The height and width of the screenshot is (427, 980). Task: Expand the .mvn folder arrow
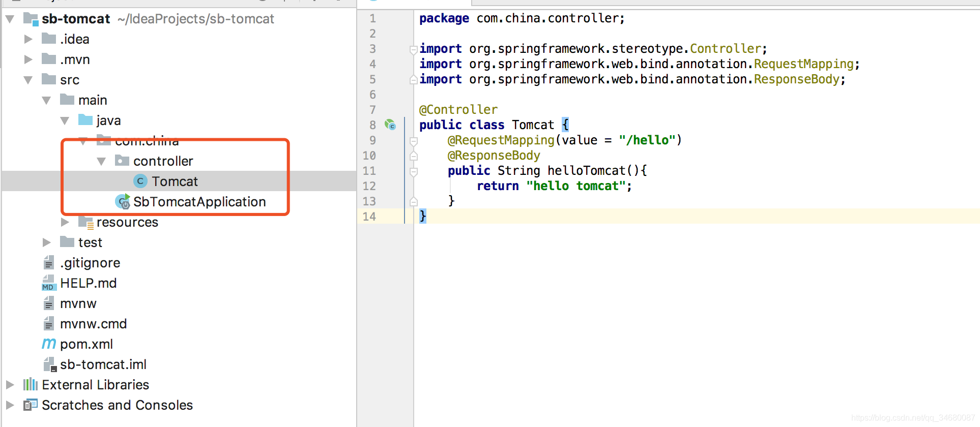[28, 59]
